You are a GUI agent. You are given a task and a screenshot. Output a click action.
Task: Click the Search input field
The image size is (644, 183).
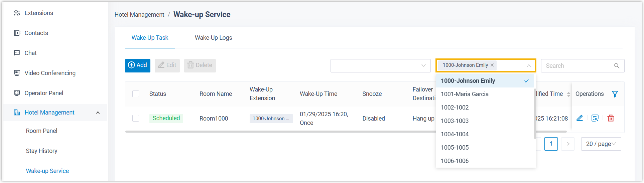(577, 66)
